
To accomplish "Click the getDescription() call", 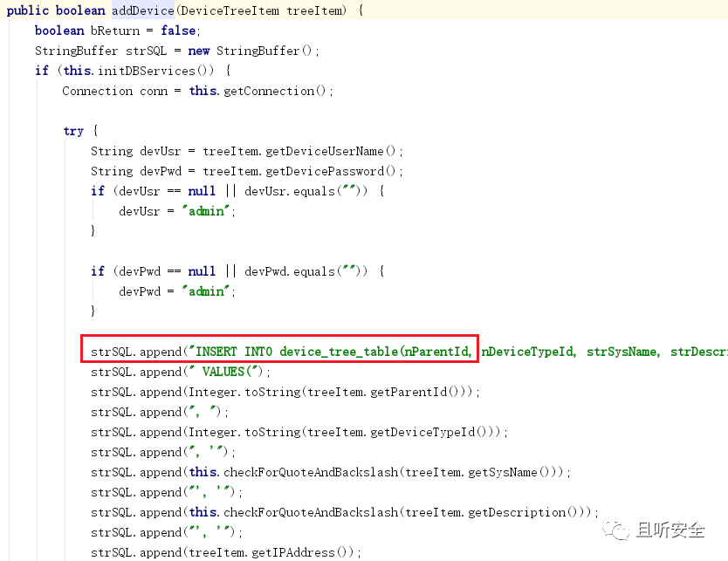I will pos(521,512).
